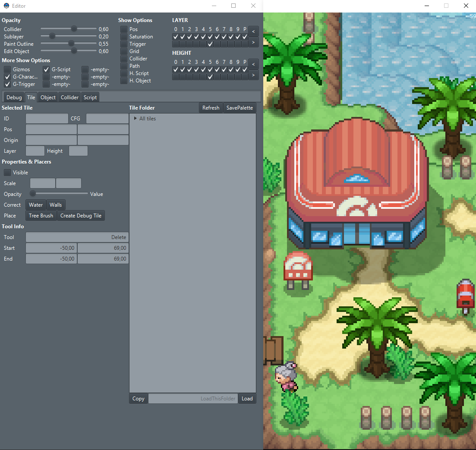Click the LoadThisFolder input field

[193, 399]
